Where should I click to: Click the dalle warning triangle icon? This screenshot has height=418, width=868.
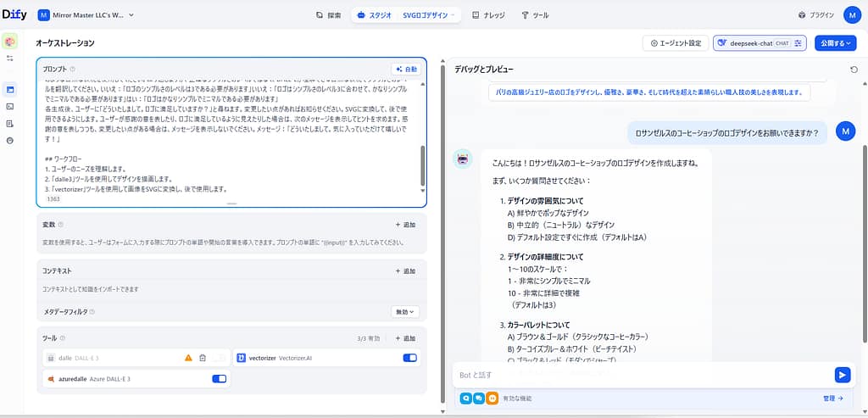188,358
